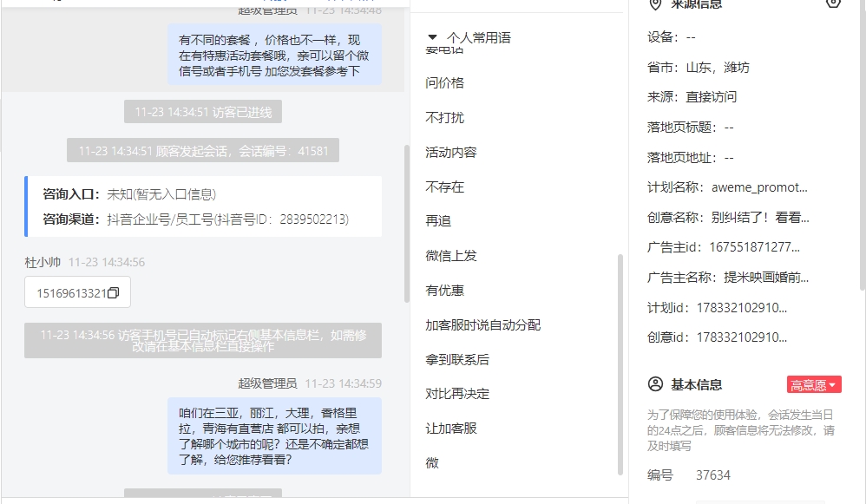Copy the phone number 15169613321 with the copy icon
866x504 pixels.
pos(113,292)
